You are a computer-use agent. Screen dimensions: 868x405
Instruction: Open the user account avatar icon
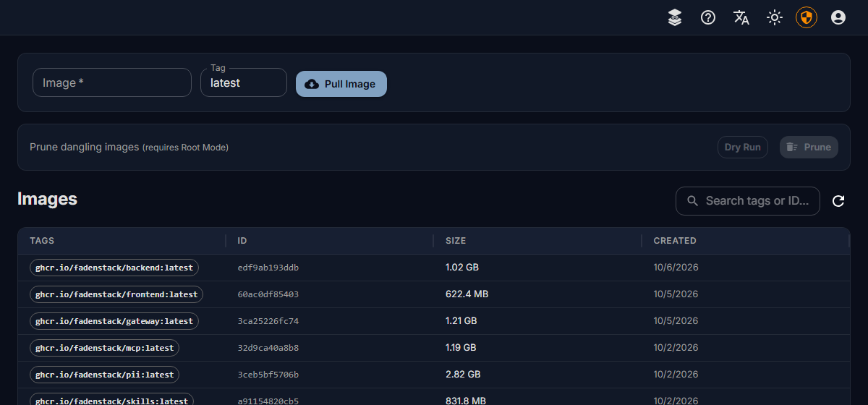point(838,17)
